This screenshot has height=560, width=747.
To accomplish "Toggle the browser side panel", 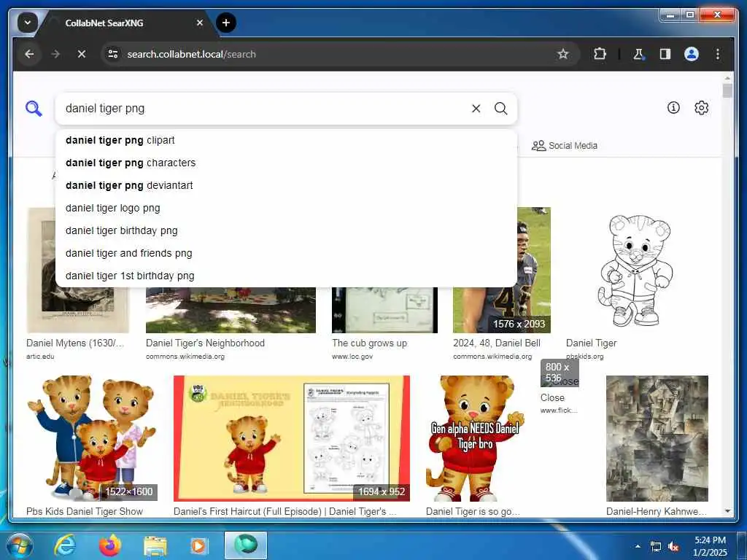I will click(665, 54).
